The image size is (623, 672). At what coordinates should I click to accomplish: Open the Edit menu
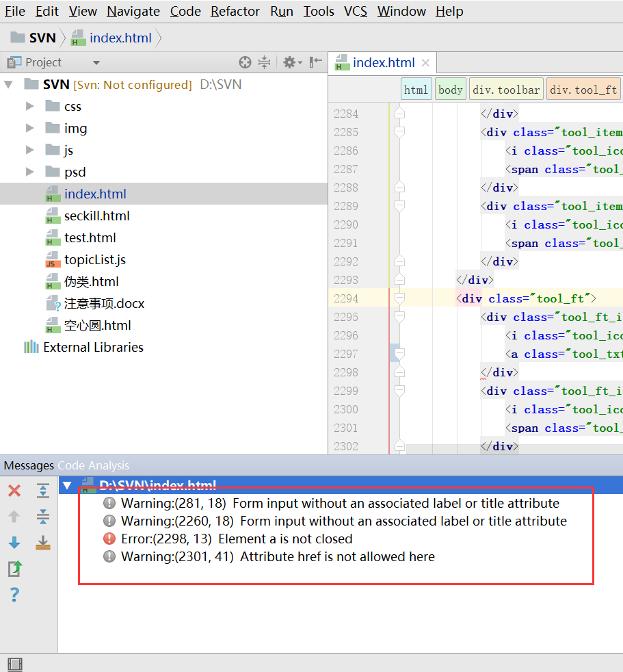click(47, 11)
